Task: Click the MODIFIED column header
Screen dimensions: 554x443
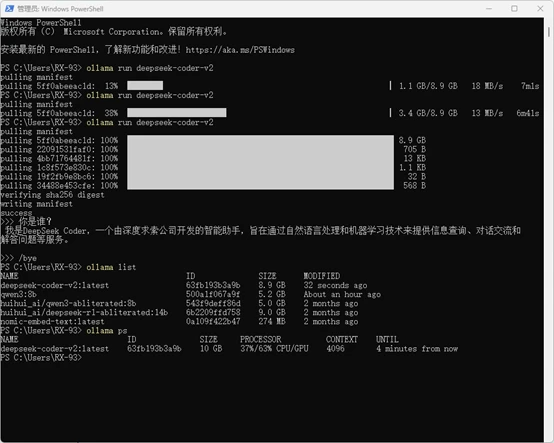Action: [322, 276]
